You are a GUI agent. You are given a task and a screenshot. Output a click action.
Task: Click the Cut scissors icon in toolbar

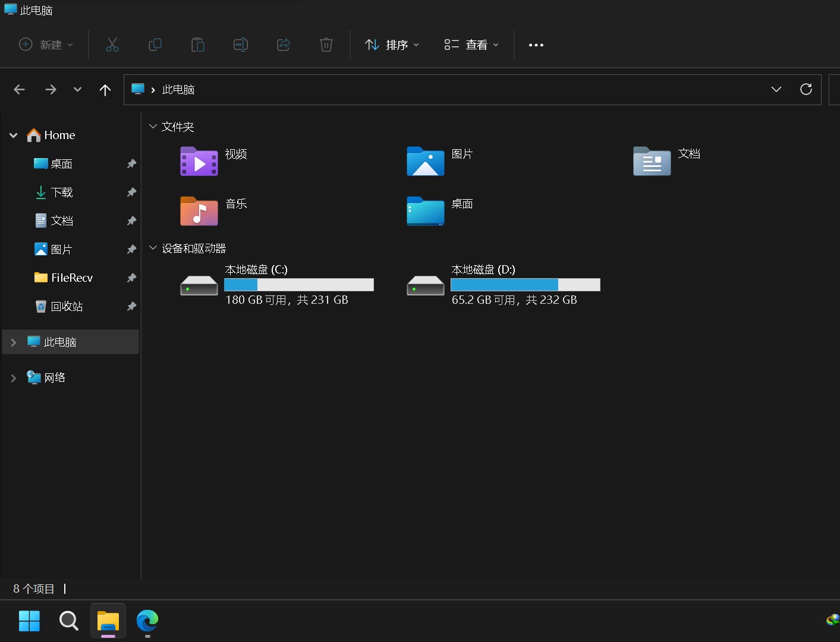(x=112, y=45)
